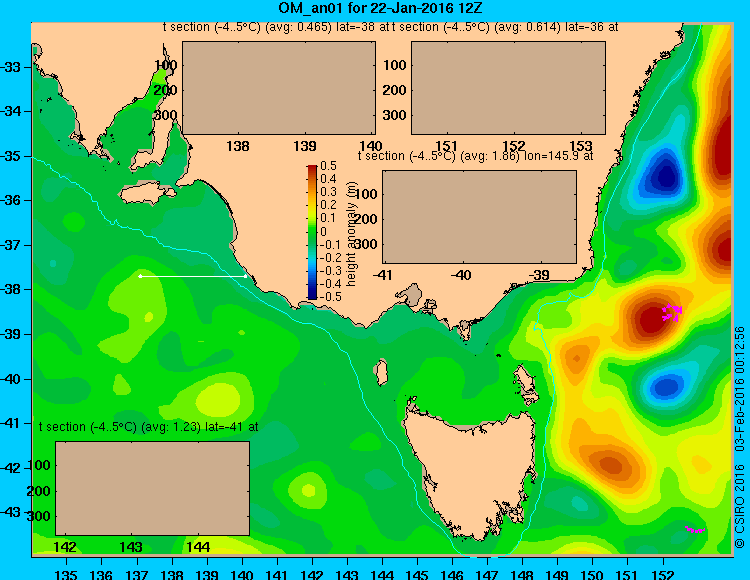Open the lat=-36 temperature section inset panel
The image size is (750, 580).
click(508, 88)
